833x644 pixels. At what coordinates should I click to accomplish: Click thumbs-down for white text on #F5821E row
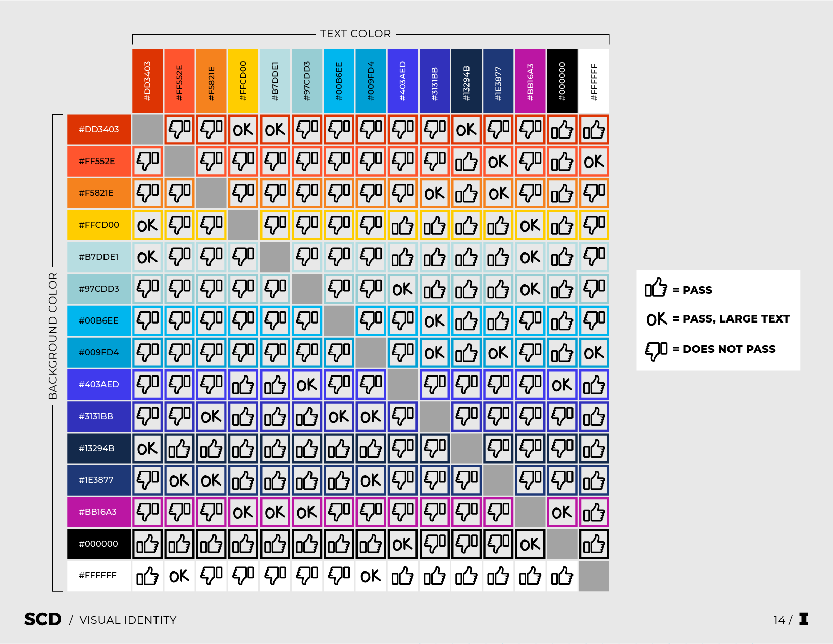594,193
